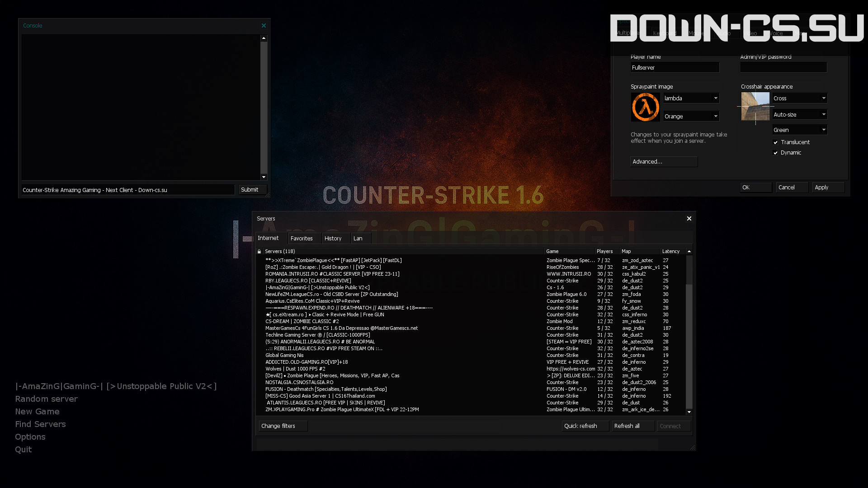Select the NewLifeZM.LeagueCS.ro server row

click(x=470, y=294)
